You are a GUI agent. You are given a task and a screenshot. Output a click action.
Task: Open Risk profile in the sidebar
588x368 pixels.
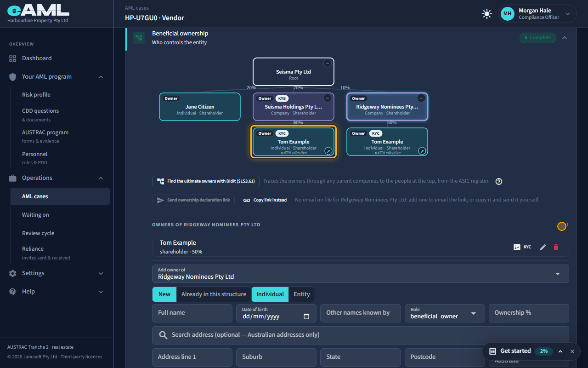[36, 95]
